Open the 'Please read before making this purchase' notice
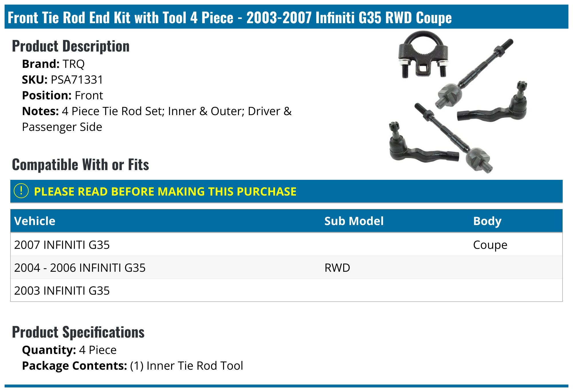Screen dimensions: 573x392 (x=165, y=192)
